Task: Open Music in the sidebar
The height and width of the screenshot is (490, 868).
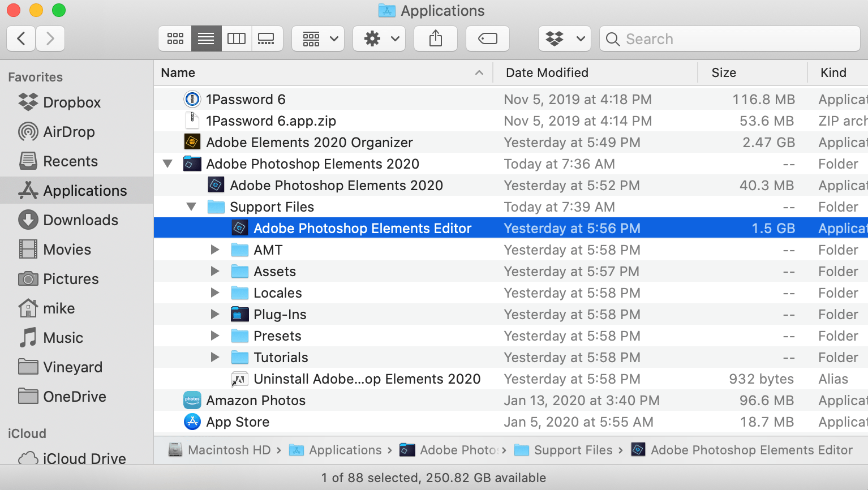Action: [77, 338]
